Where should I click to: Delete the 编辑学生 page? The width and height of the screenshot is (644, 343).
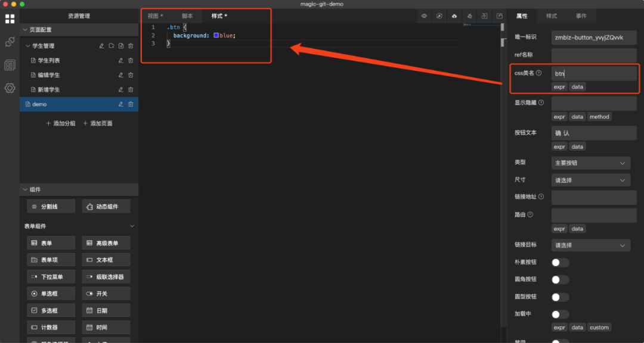(131, 75)
